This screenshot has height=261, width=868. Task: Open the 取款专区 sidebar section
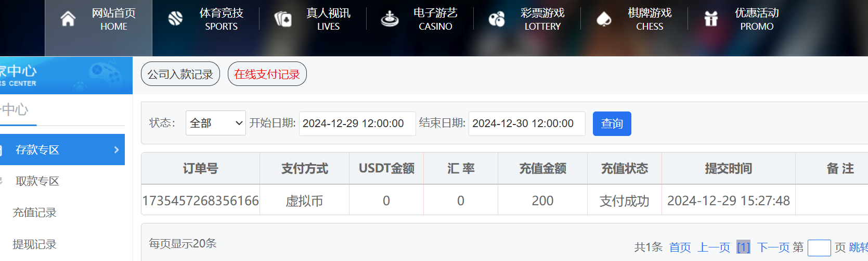pos(37,181)
